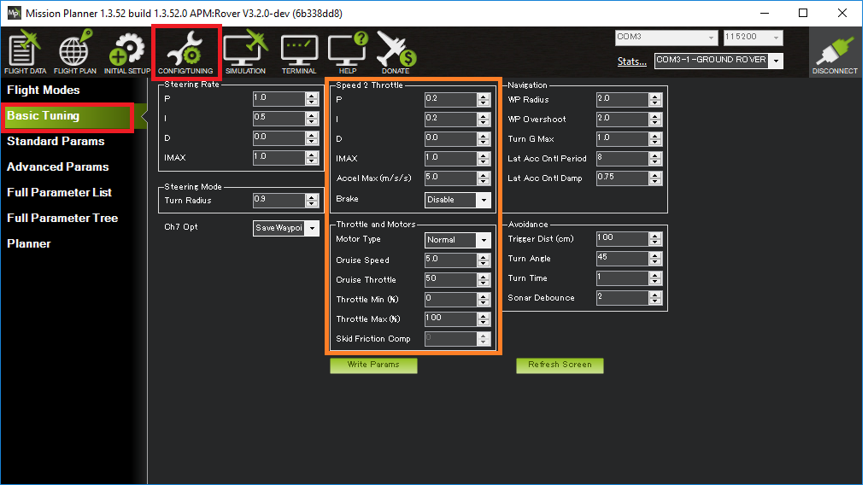Open the Help screen
Screen dimensions: 868x485
pyautogui.click(x=348, y=53)
